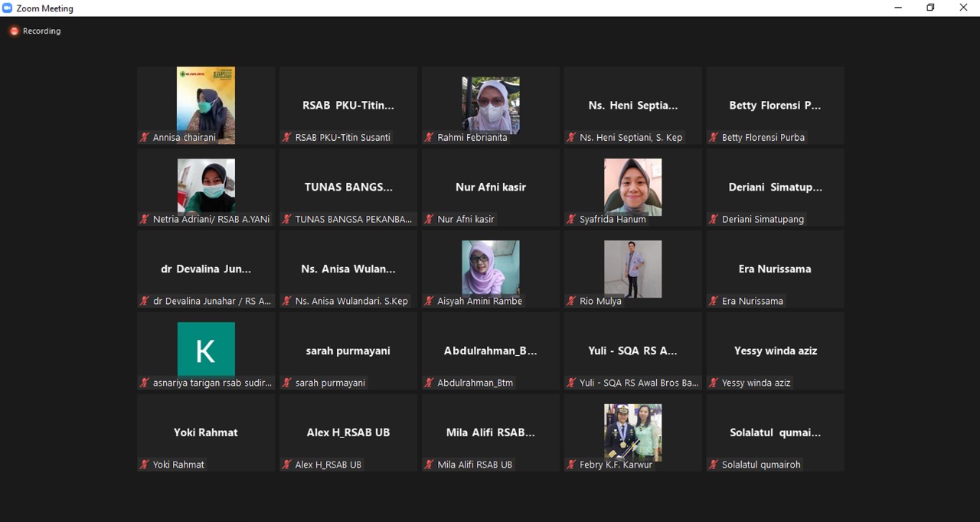This screenshot has width=980, height=522.
Task: Click muted mic icon beside dr Devalina Junahar
Action: click(145, 301)
